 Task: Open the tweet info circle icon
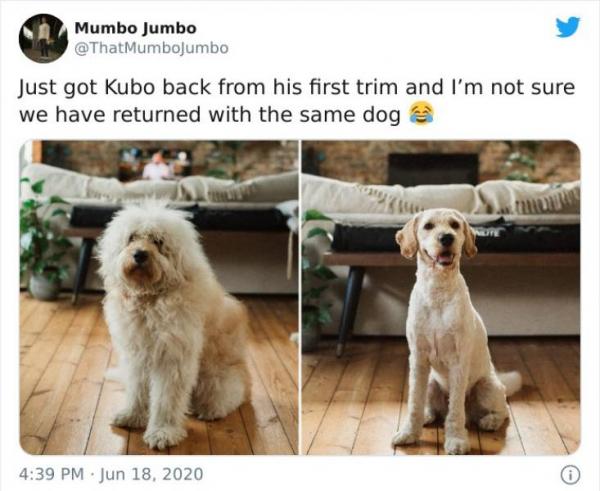[570, 475]
